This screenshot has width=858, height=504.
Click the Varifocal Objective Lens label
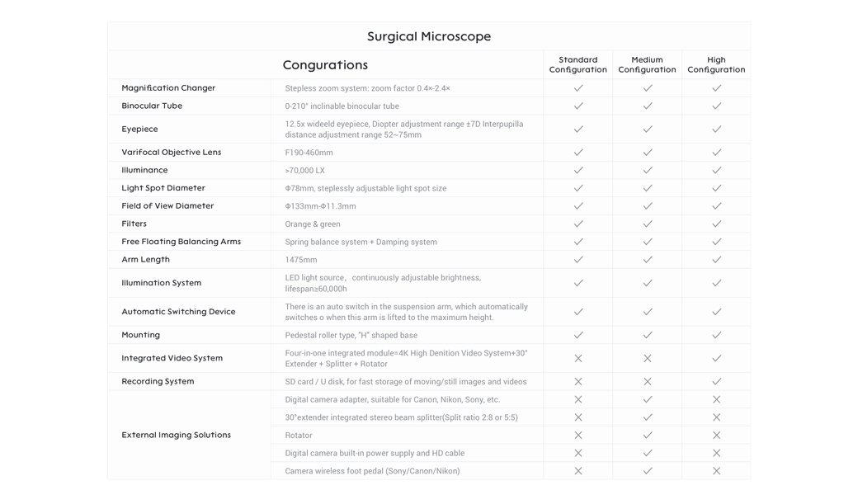172,152
